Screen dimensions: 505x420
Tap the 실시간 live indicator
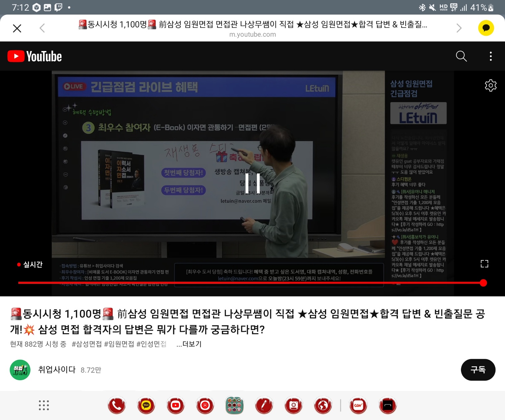coord(30,264)
